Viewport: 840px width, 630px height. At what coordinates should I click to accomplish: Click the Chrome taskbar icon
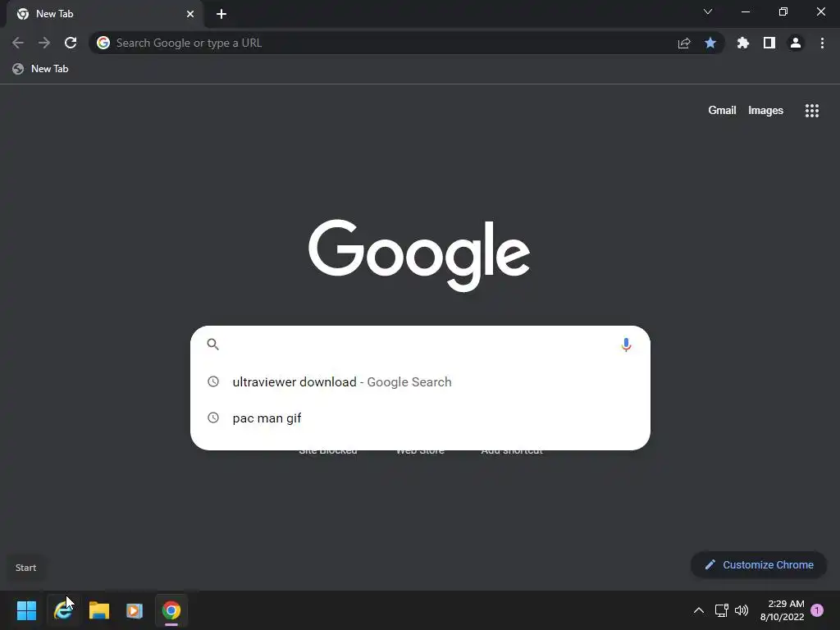click(171, 610)
